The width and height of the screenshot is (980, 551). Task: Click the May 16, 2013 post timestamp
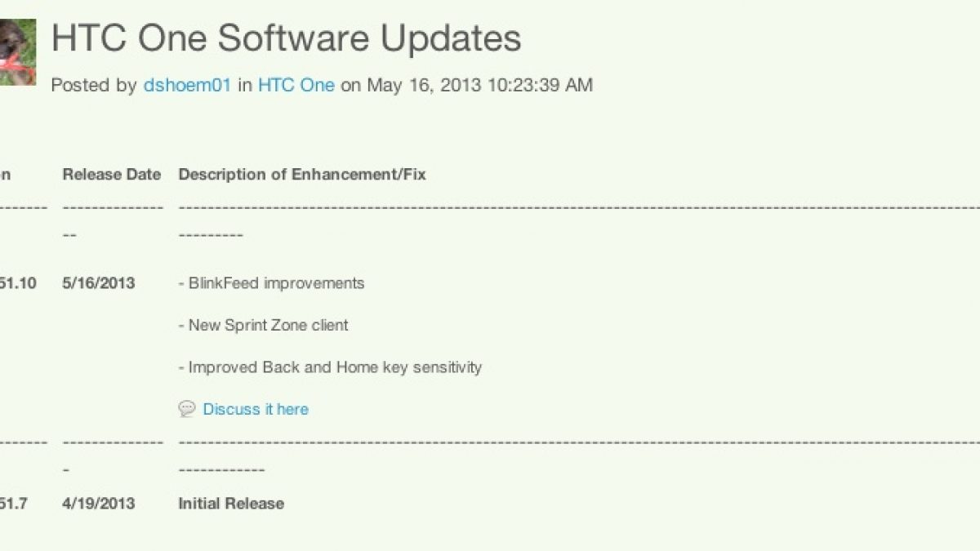click(479, 85)
